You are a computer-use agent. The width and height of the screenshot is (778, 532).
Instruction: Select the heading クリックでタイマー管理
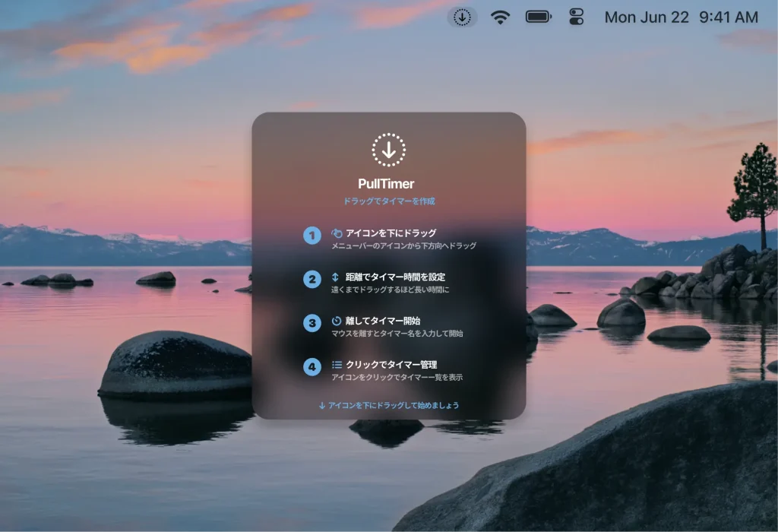(391, 365)
